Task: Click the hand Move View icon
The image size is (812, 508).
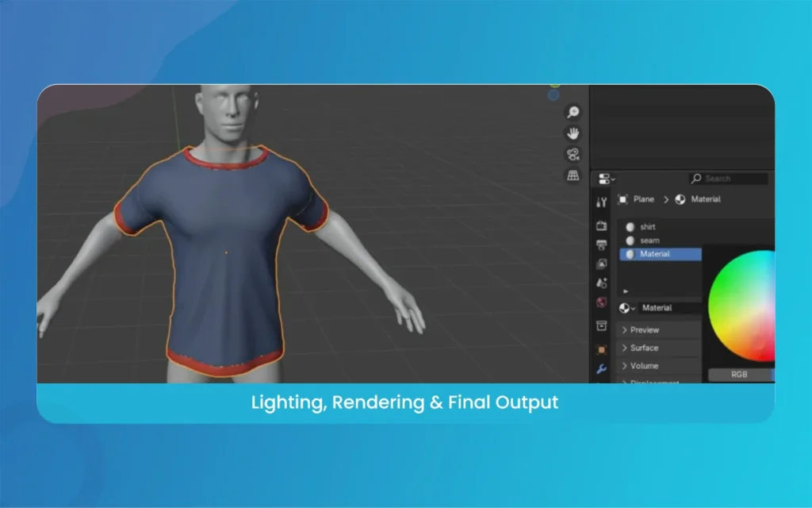Action: click(x=573, y=134)
